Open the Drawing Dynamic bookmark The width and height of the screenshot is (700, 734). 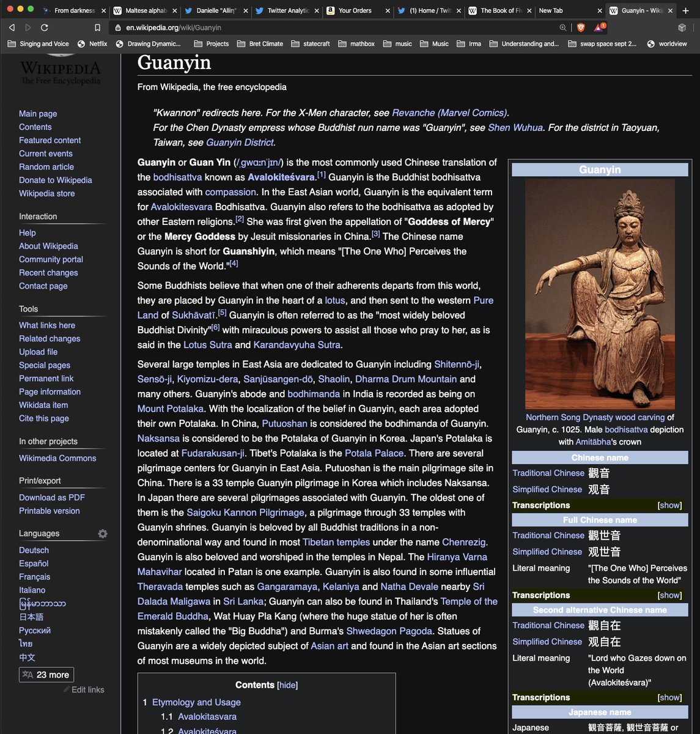[x=148, y=44]
